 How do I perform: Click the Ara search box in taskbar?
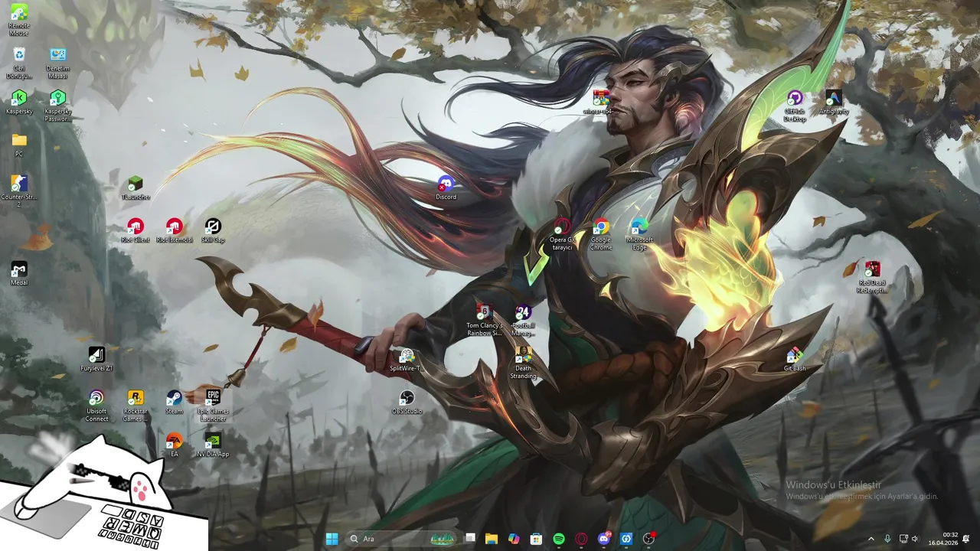click(403, 539)
